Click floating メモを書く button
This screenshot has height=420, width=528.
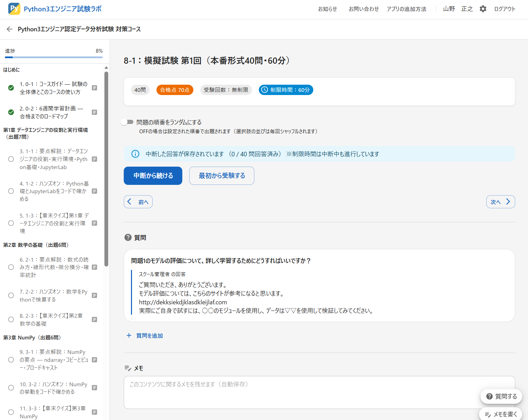click(x=501, y=414)
